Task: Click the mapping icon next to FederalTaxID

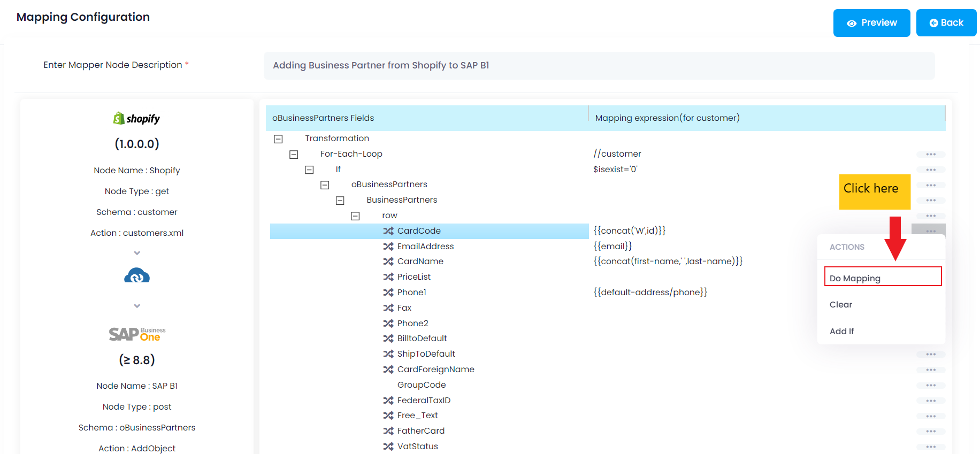Action: (x=388, y=401)
